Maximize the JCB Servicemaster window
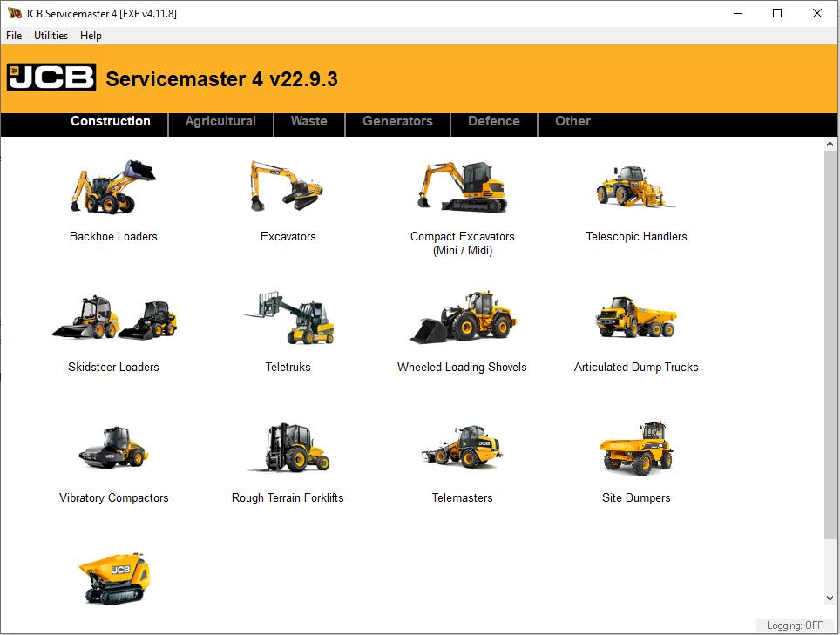The height and width of the screenshot is (635, 840). [777, 13]
